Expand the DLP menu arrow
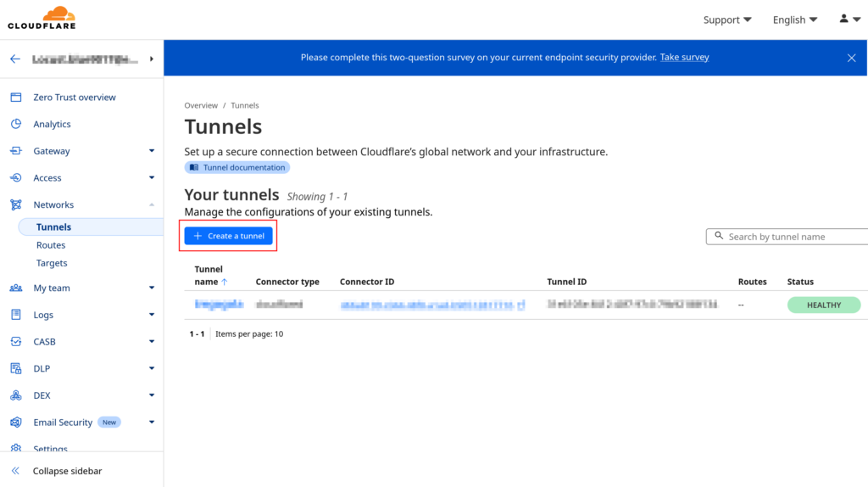Screen dimensions: 868x487 (151, 368)
